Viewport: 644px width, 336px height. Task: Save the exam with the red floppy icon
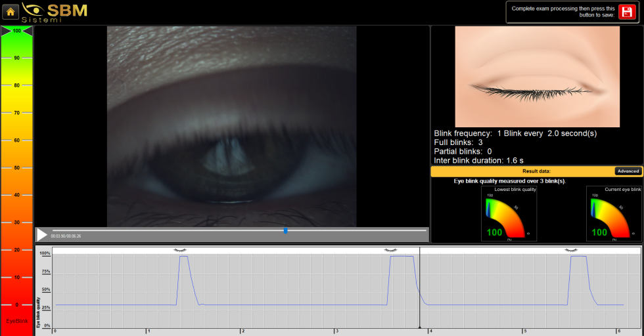[628, 12]
